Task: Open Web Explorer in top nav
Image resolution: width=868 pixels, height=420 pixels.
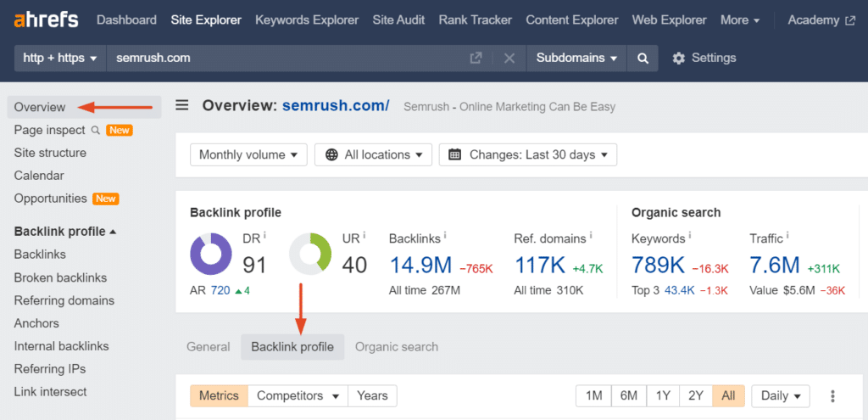Action: pyautogui.click(x=670, y=20)
